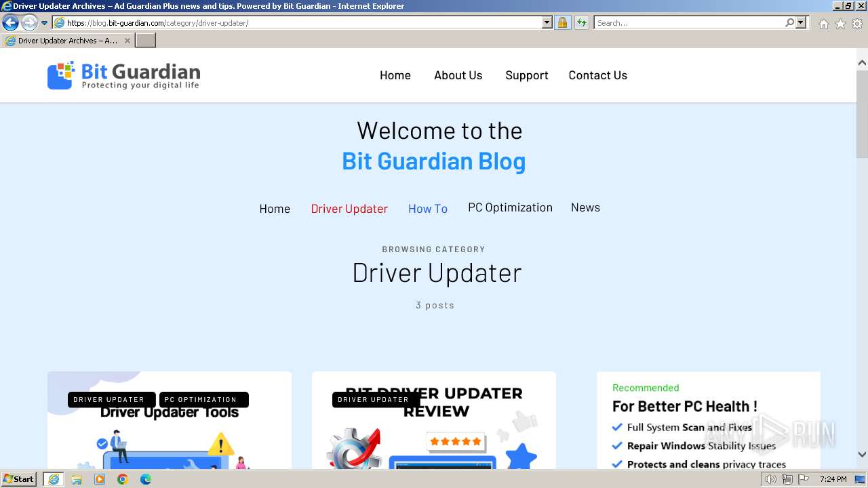Open the search provider dropdown arrow

click(x=801, y=23)
